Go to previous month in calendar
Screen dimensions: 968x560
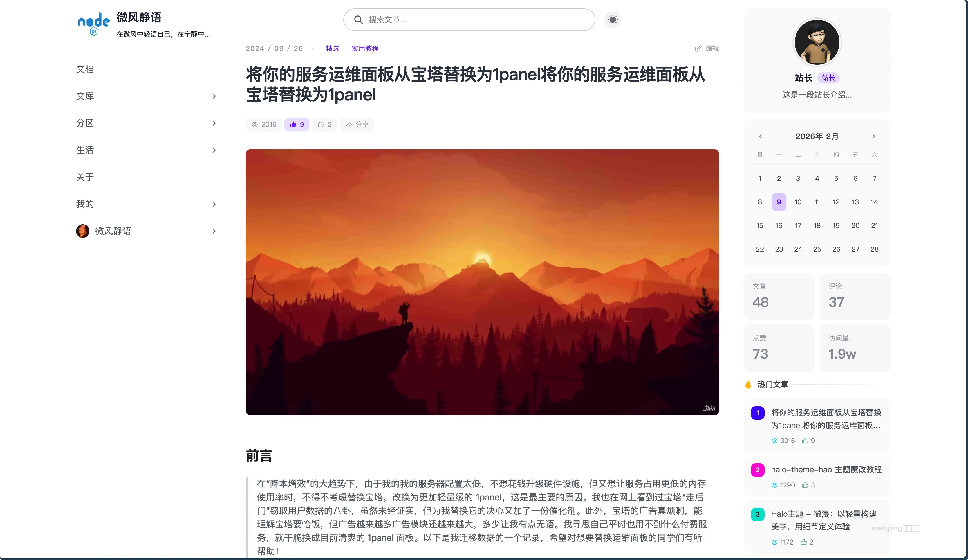(x=760, y=136)
